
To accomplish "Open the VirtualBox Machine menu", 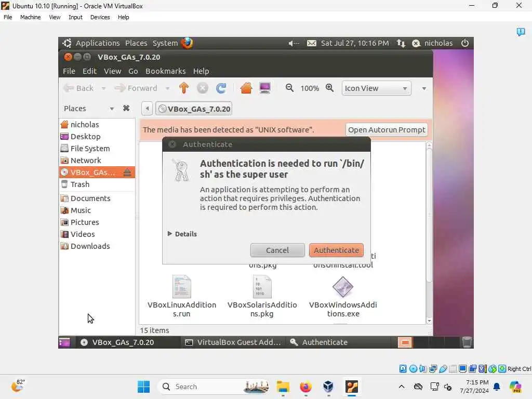I will 30,17.
